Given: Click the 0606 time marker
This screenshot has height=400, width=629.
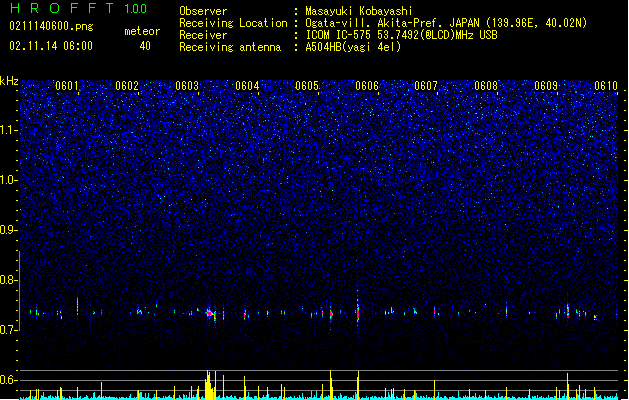Looking at the screenshot, I should [x=367, y=86].
